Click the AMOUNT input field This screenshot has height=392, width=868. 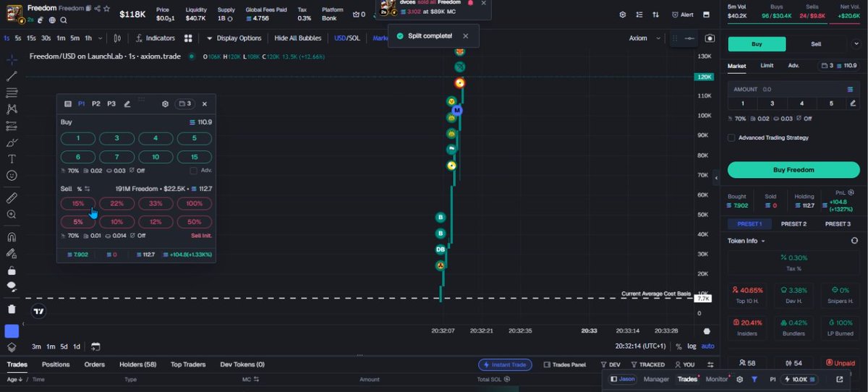(793, 89)
